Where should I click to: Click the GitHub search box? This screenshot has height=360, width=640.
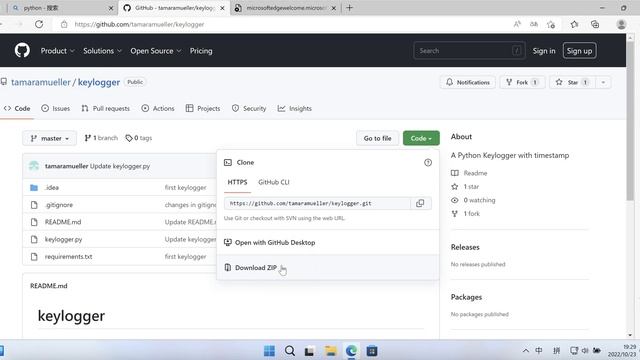[x=469, y=51]
